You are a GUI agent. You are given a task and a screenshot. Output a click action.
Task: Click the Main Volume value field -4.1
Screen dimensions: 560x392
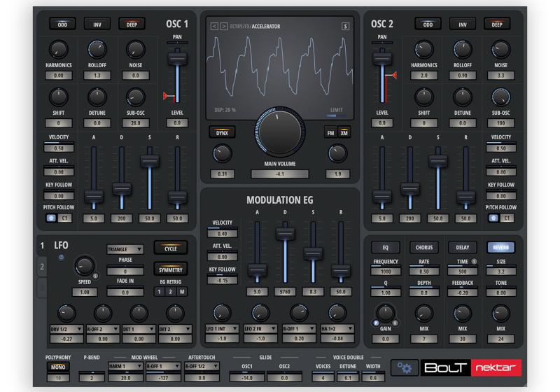pyautogui.click(x=279, y=174)
